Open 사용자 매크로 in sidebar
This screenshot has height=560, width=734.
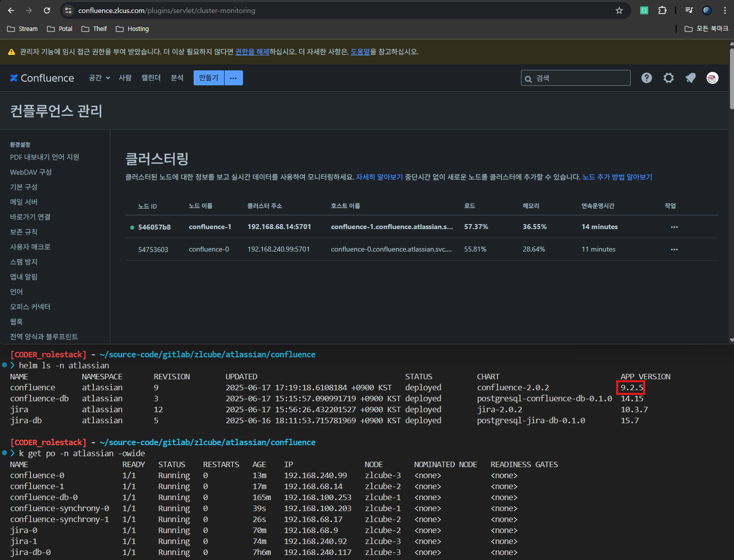tap(30, 247)
